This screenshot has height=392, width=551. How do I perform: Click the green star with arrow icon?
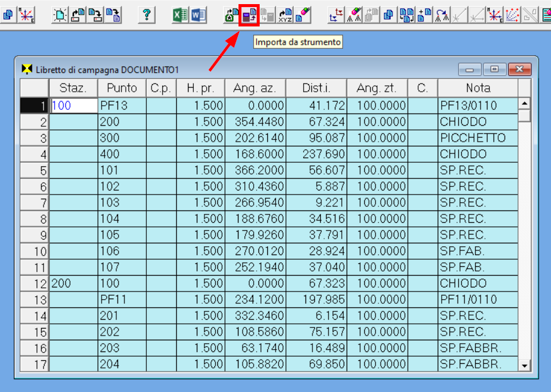[x=231, y=15]
